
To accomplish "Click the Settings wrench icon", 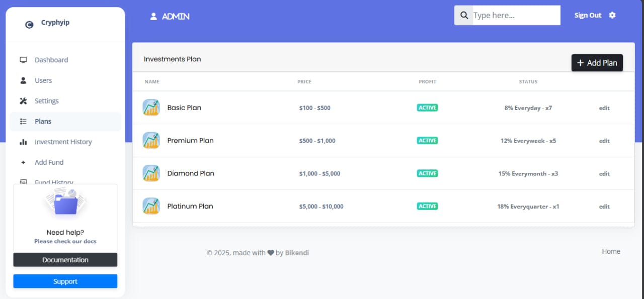I will 23,101.
